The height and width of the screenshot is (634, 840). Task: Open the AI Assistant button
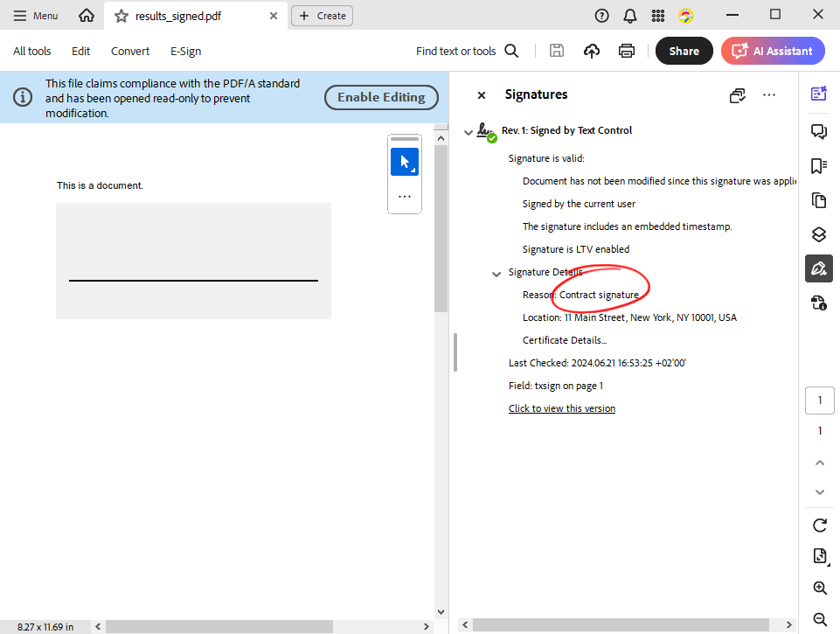pos(773,51)
